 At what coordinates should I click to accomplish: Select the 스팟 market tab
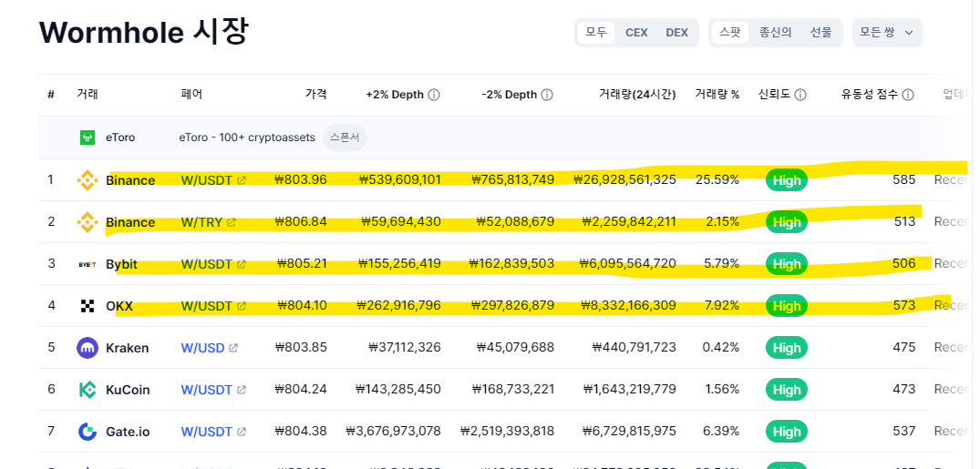tap(730, 33)
